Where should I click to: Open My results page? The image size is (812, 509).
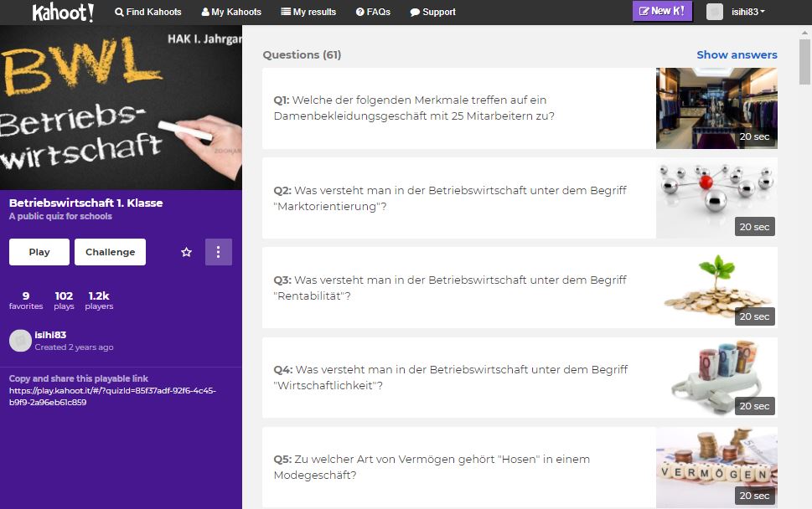(308, 12)
